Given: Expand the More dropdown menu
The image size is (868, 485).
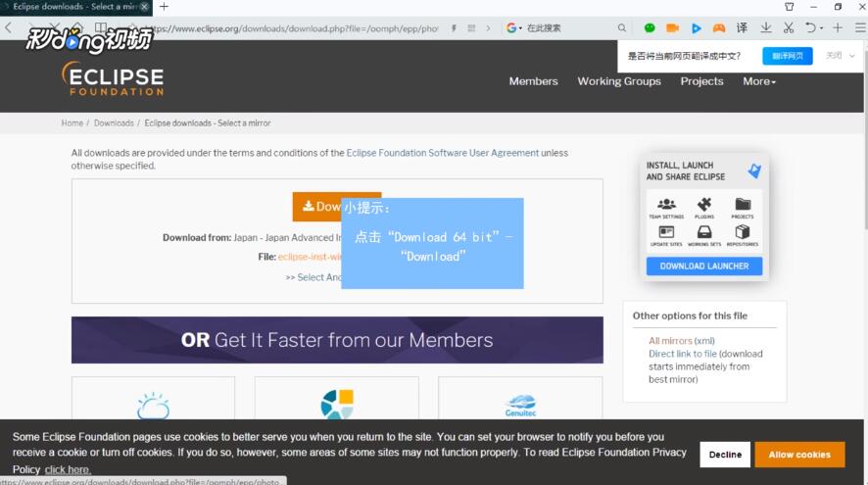Looking at the screenshot, I should pos(759,81).
